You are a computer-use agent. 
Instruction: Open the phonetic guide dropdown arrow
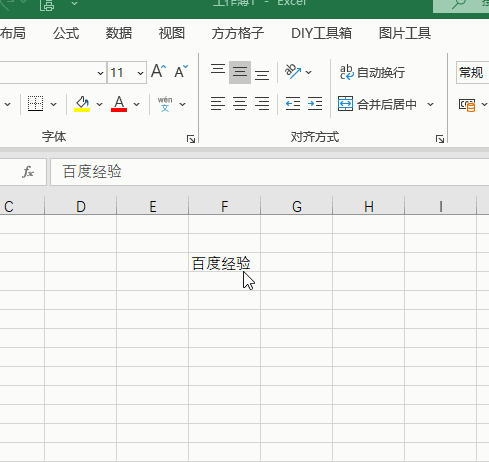[182, 104]
